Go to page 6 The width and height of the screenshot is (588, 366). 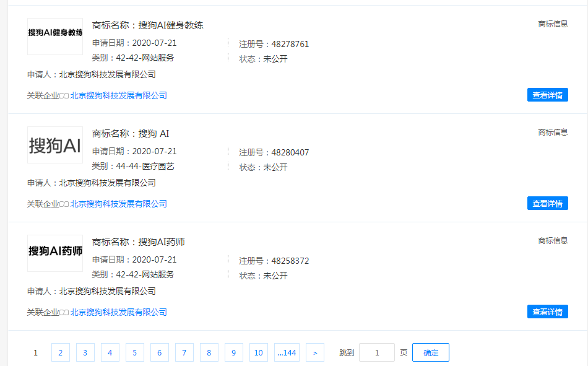[159, 352]
